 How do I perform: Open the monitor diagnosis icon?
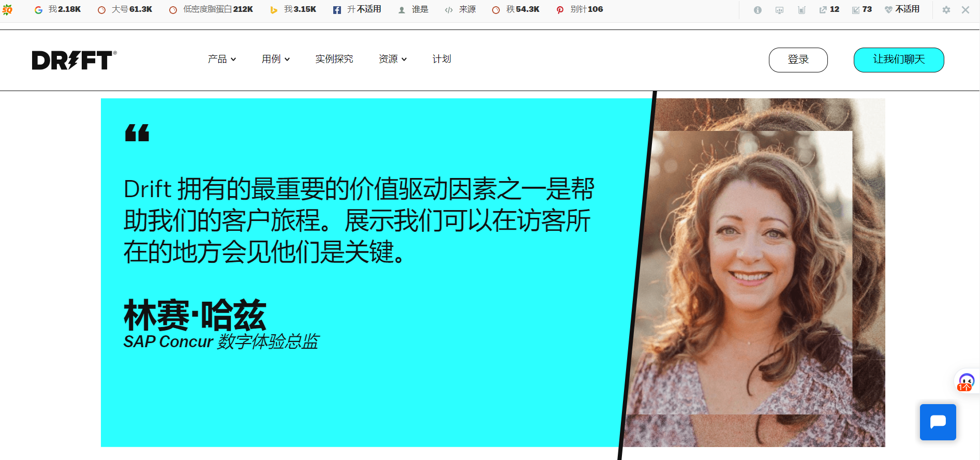click(779, 10)
